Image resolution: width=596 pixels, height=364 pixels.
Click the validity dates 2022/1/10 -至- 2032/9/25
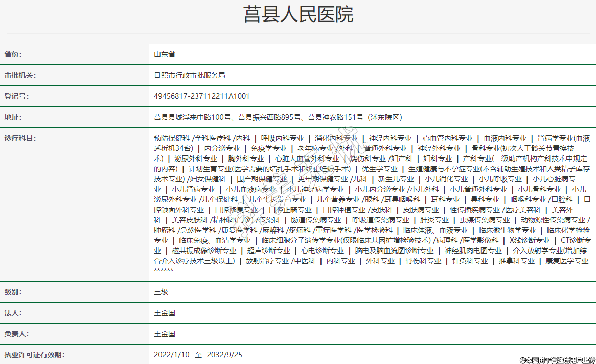pos(198,355)
